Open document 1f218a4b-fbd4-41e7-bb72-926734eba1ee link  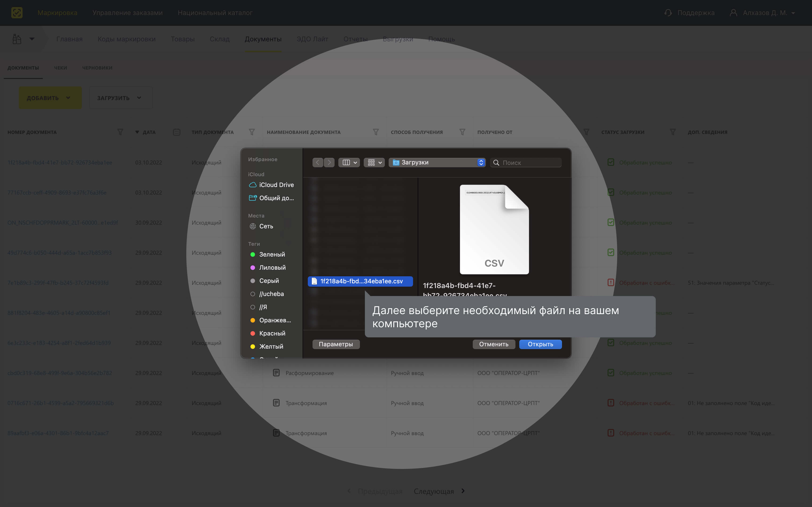pos(60,162)
